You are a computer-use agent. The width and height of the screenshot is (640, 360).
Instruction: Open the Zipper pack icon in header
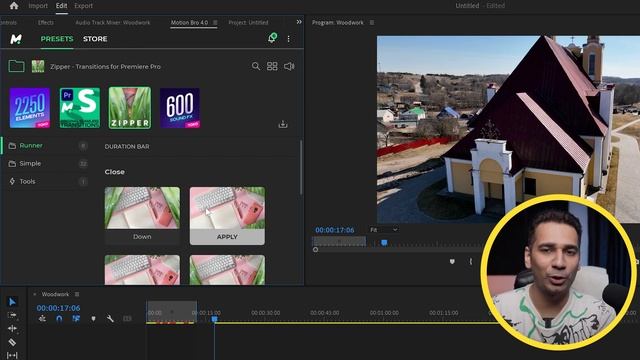[x=38, y=66]
